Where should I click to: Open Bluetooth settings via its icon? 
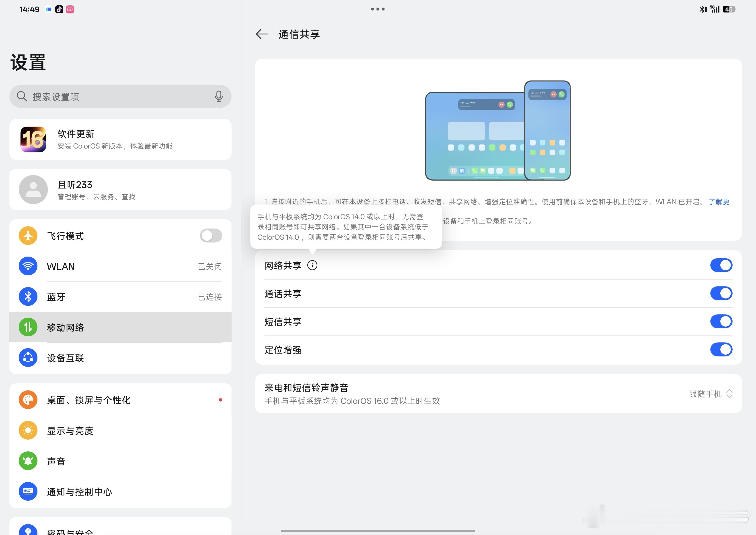28,296
